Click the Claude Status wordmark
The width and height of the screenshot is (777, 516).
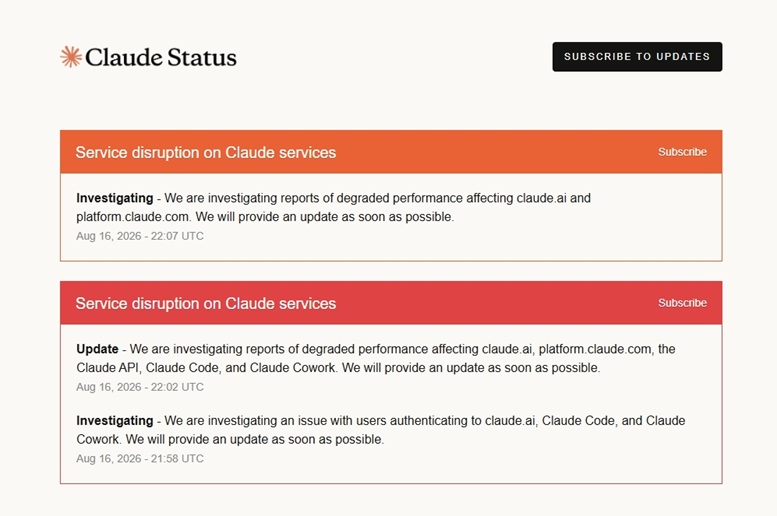click(161, 57)
